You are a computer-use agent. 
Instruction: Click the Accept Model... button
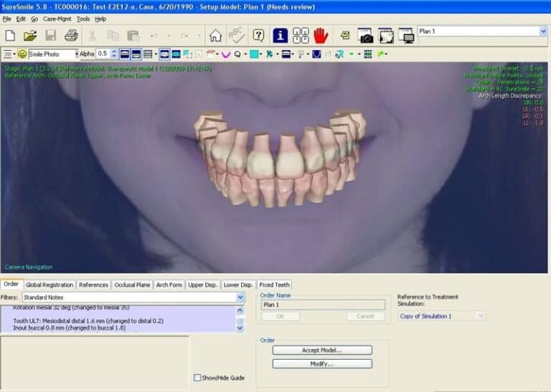322,350
